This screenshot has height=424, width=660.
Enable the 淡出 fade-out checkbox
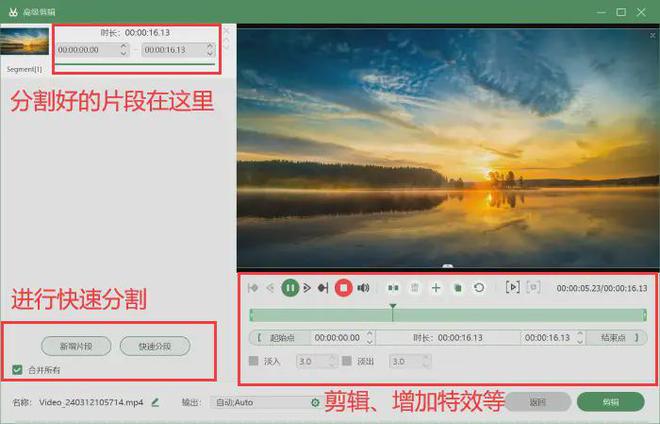tap(346, 361)
